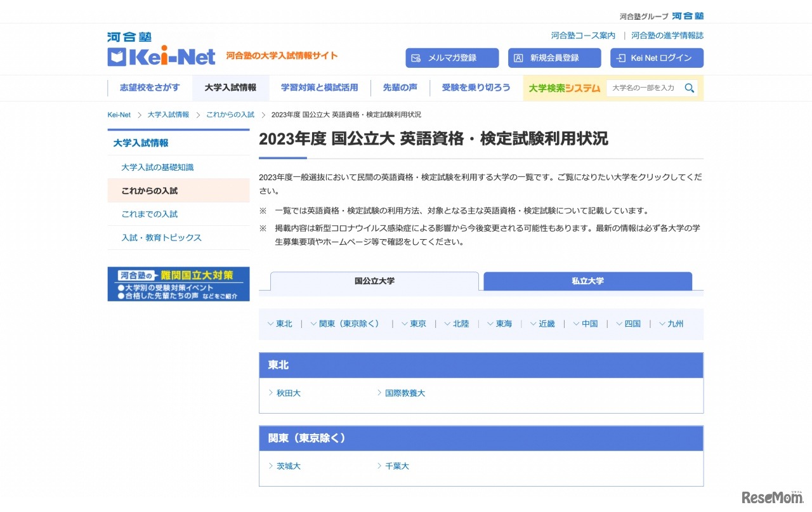Jump to the 関東（東京除く） region section
812x512 pixels.
pyautogui.click(x=346, y=324)
